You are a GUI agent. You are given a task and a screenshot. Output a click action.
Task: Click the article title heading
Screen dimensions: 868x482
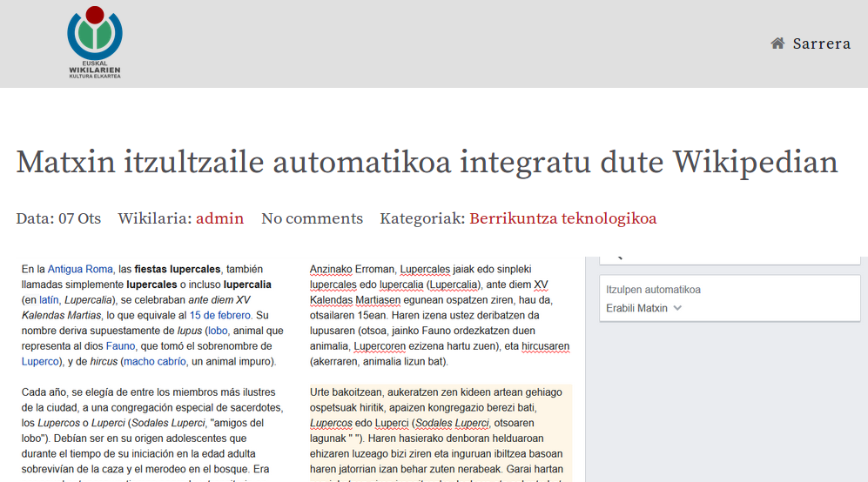[427, 162]
